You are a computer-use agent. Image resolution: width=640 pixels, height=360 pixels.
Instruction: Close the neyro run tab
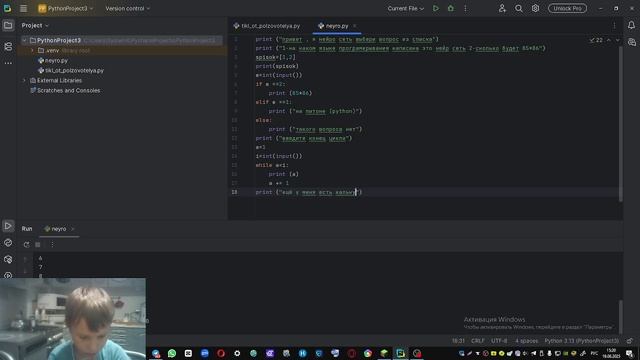73,229
